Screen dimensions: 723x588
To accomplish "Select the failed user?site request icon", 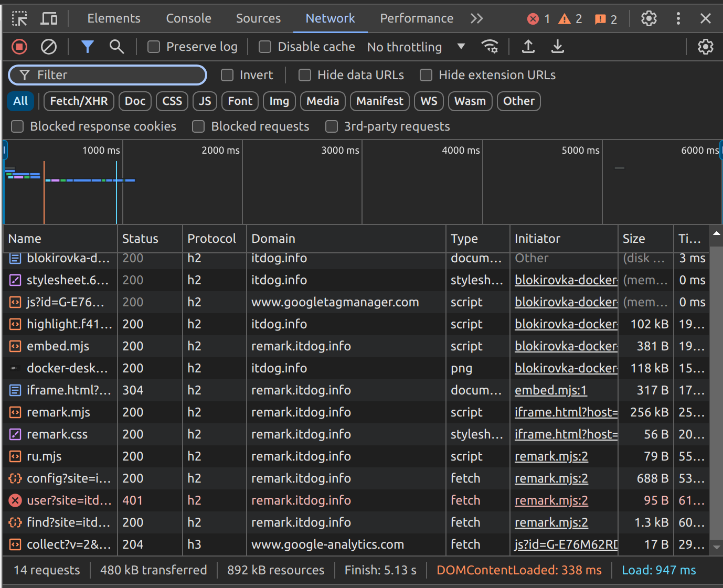I will [15, 500].
